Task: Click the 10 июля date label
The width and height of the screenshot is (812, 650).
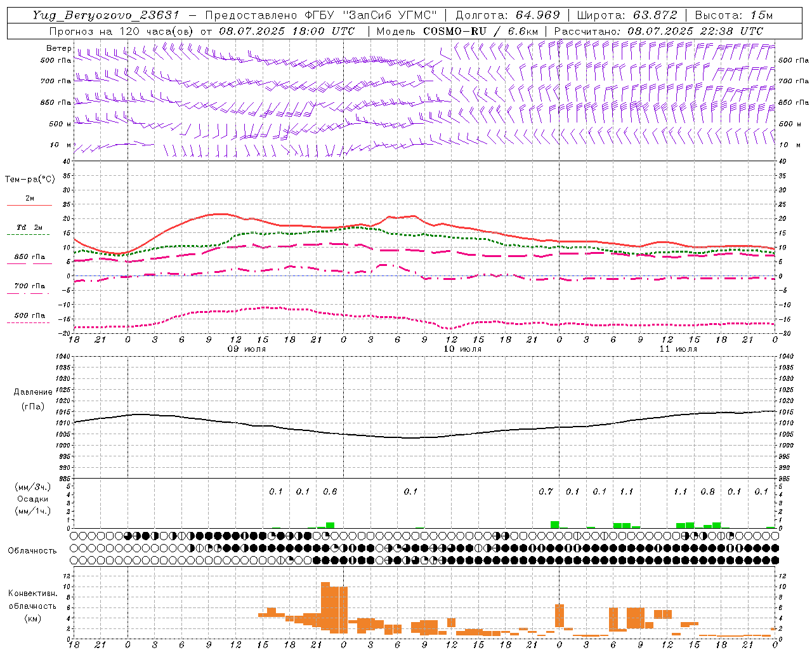Action: pos(462,349)
